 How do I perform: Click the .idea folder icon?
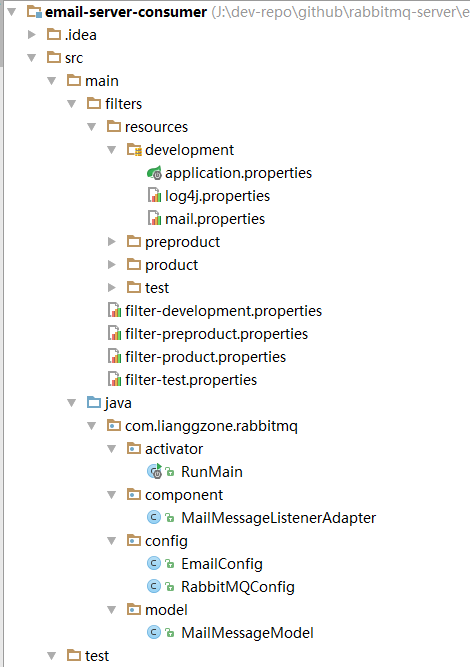[x=54, y=34]
